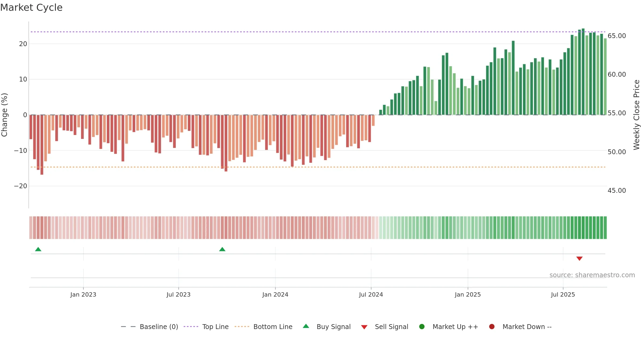Click the Weekly Close Price axis title
This screenshot has width=644, height=362.
point(636,115)
